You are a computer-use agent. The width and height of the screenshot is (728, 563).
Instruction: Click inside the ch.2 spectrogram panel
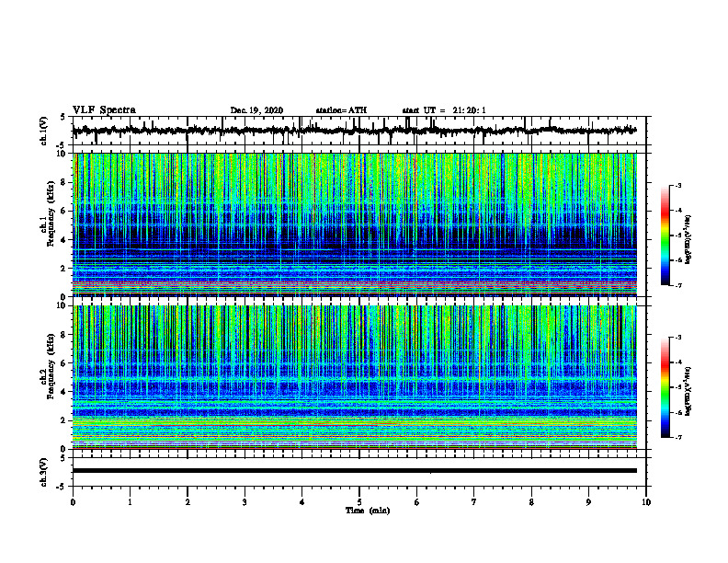355,377
